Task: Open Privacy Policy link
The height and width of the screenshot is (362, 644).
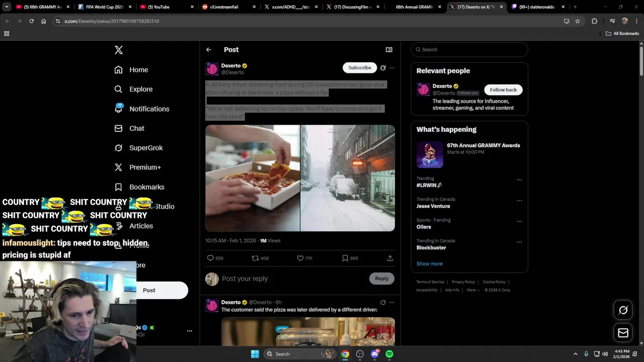Action: (463, 282)
